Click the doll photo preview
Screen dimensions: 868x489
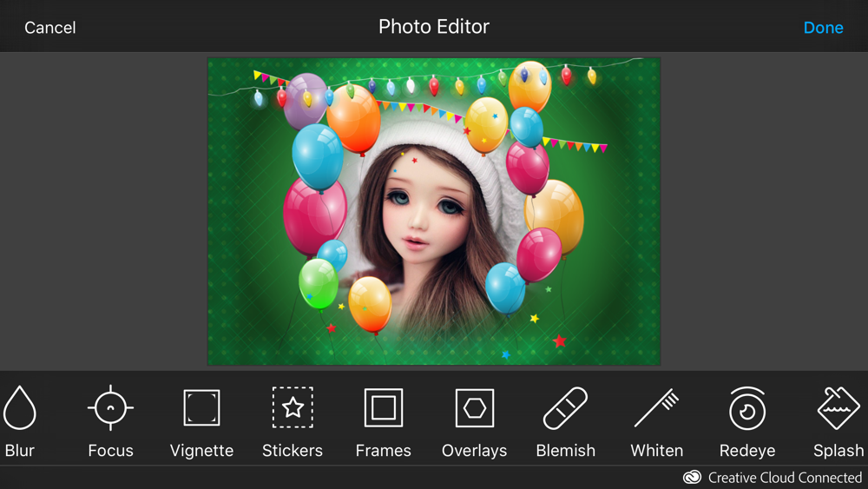(434, 212)
